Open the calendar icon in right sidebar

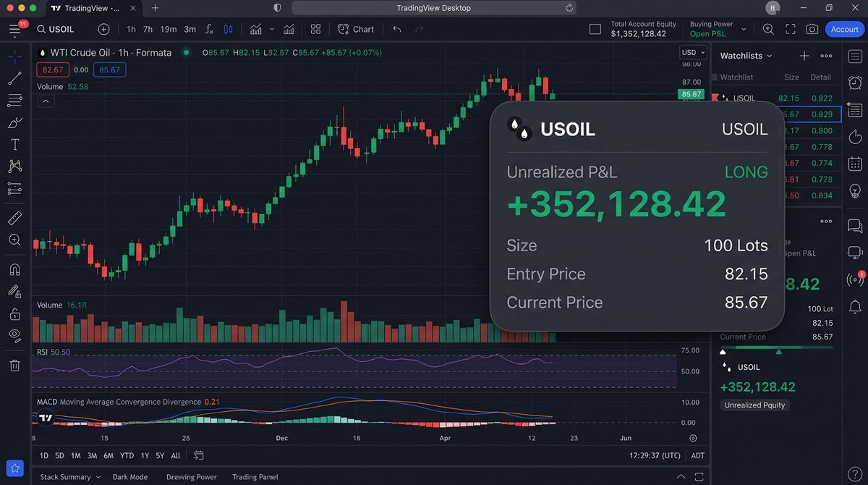pyautogui.click(x=855, y=164)
